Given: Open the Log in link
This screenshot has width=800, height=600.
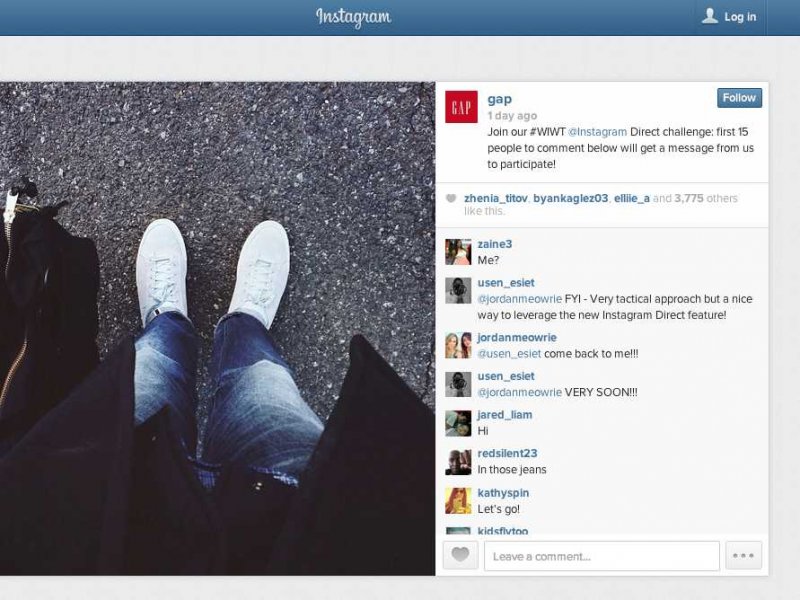Looking at the screenshot, I should click(x=740, y=17).
